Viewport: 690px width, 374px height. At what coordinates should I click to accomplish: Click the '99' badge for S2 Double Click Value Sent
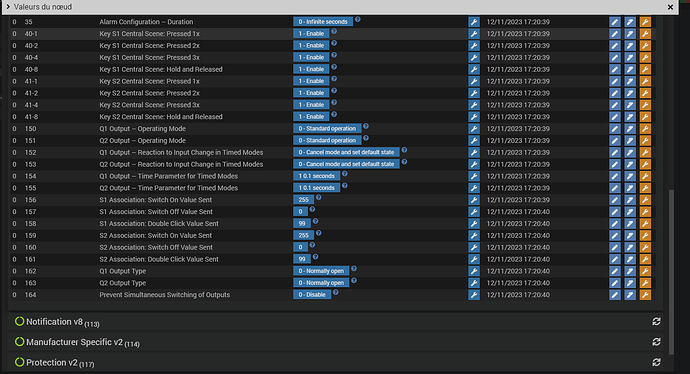tap(302, 259)
